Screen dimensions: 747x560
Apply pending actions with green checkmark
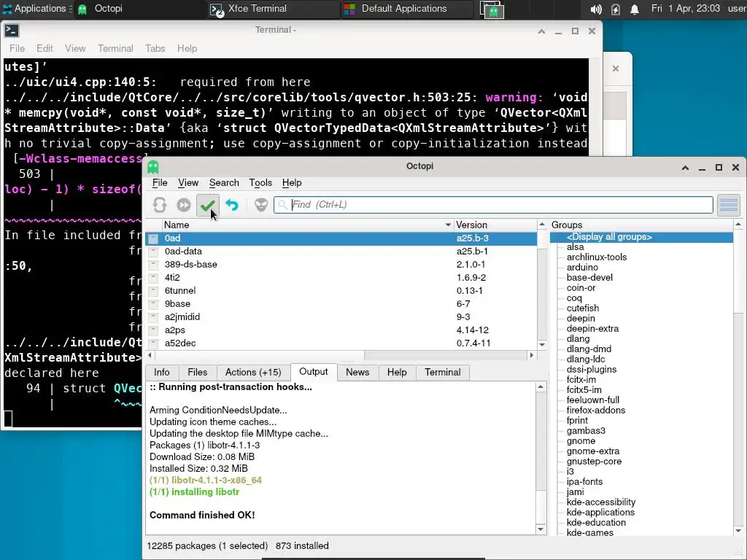(208, 205)
